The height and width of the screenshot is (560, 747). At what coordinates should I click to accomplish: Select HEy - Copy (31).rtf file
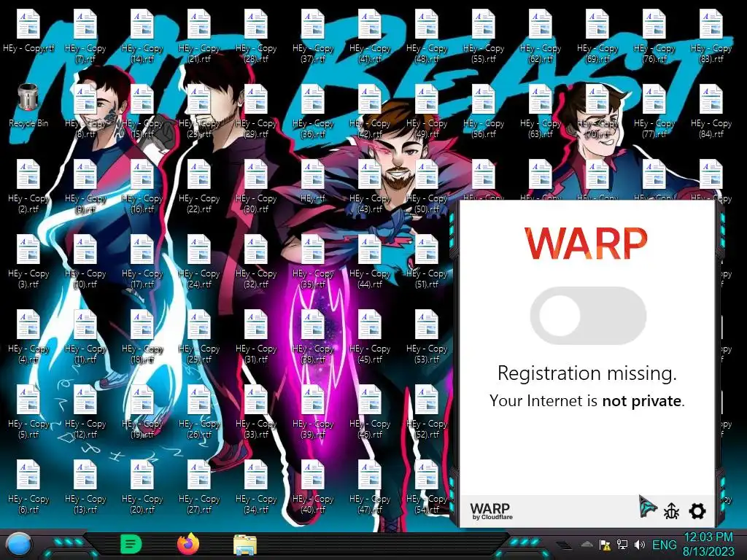(x=256, y=336)
